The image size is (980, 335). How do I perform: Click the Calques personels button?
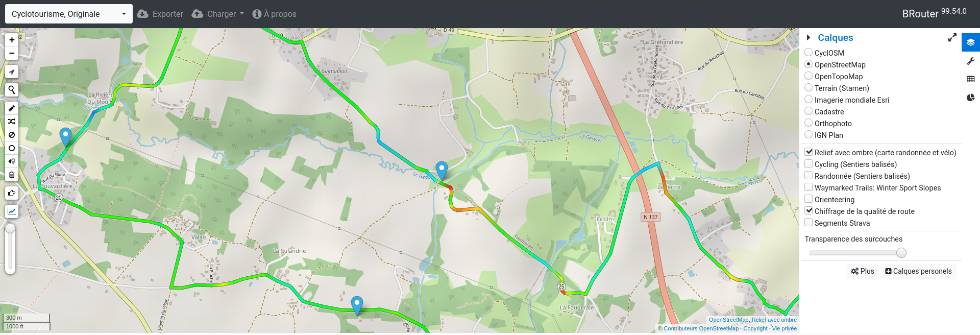pyautogui.click(x=918, y=271)
